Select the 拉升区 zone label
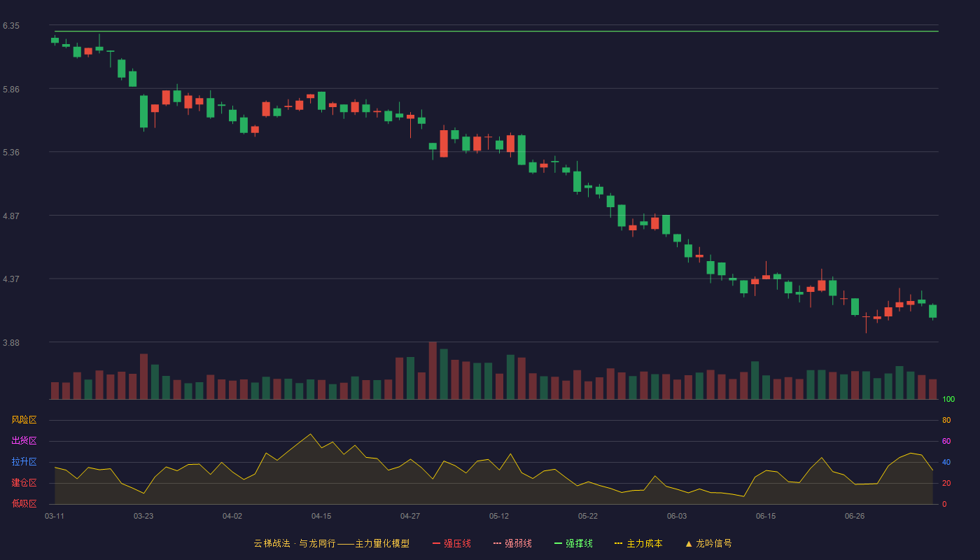The width and height of the screenshot is (980, 560). pyautogui.click(x=24, y=462)
